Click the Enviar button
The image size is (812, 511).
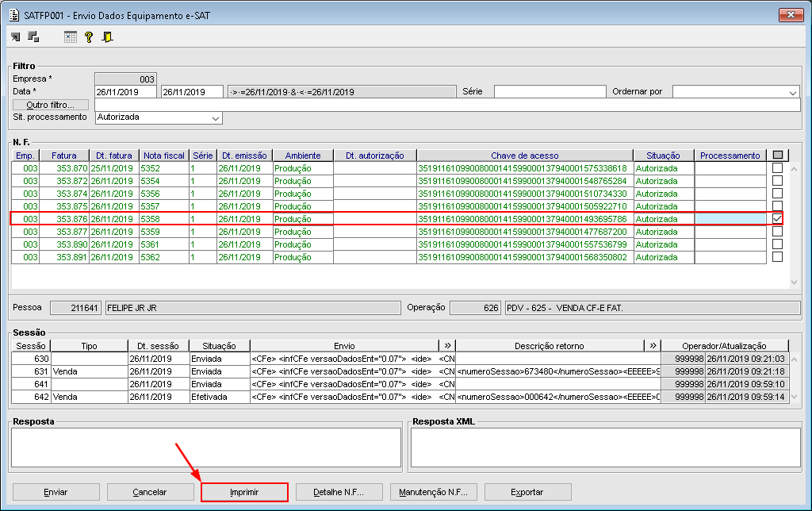56,492
